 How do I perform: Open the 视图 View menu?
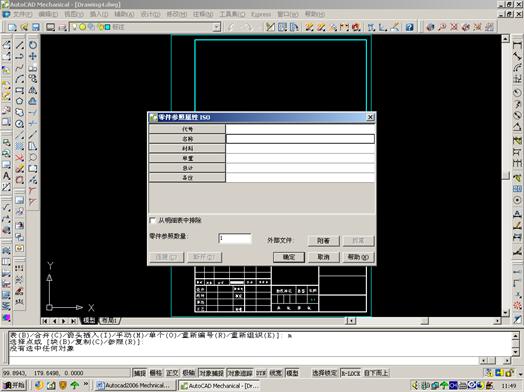74,14
